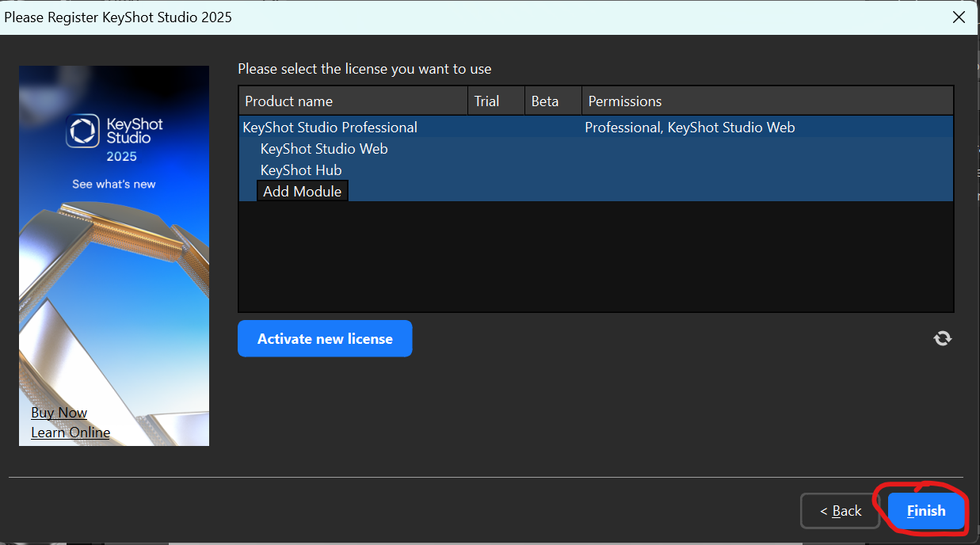Open the Learn Online link

click(x=70, y=432)
